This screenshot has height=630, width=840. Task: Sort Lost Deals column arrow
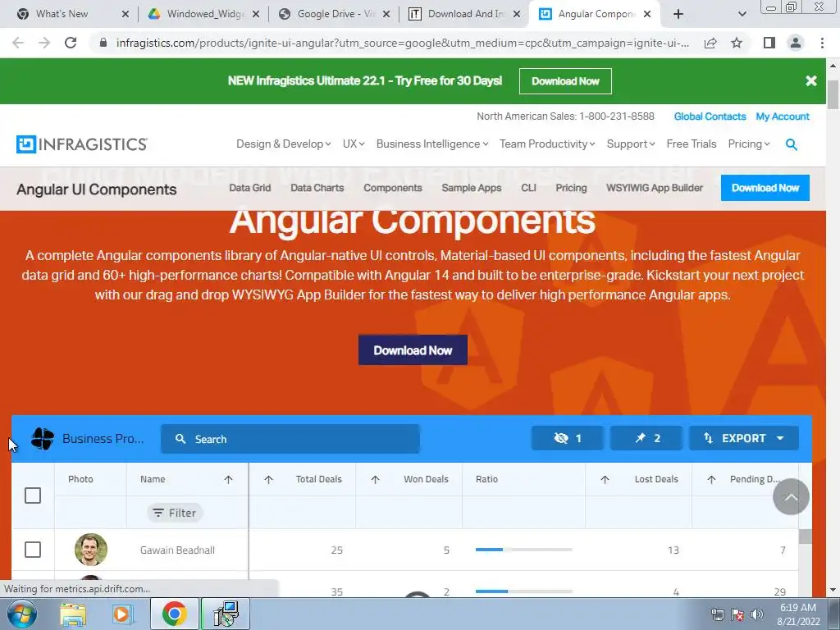(x=605, y=479)
